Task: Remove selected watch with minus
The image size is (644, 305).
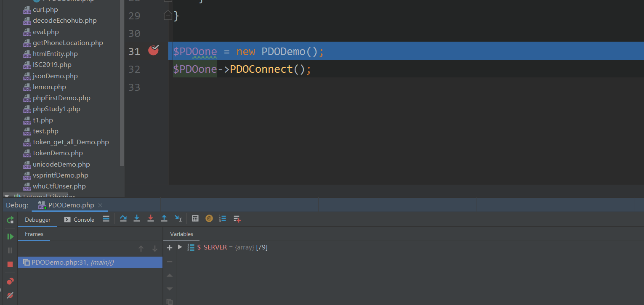Action: coord(170,262)
